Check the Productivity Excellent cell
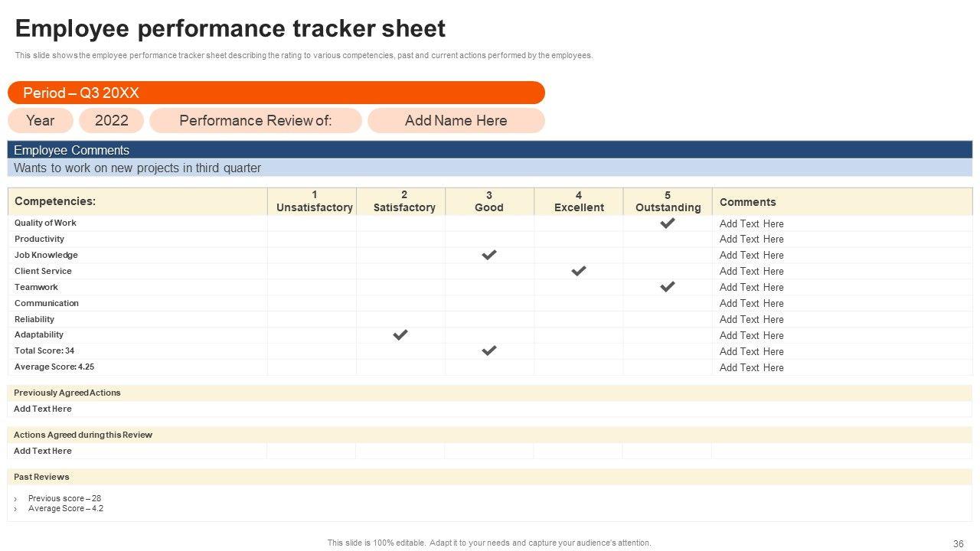The width and height of the screenshot is (980, 551). (578, 240)
